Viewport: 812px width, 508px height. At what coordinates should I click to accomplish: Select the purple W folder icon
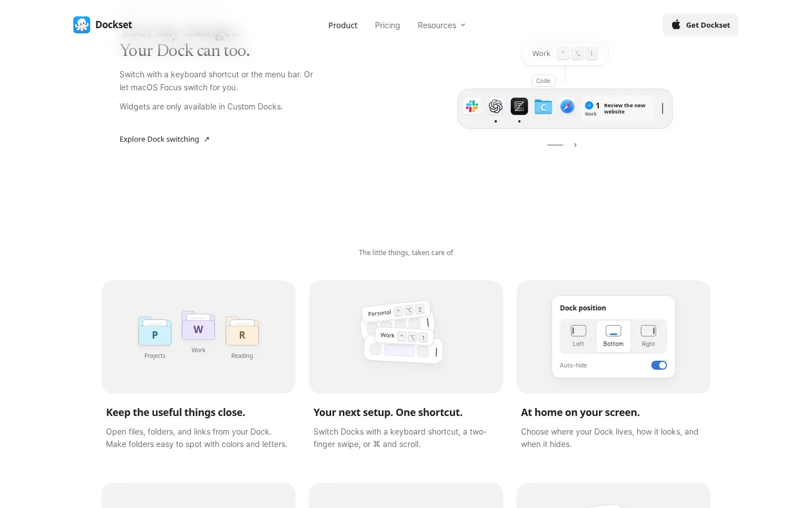click(x=198, y=326)
